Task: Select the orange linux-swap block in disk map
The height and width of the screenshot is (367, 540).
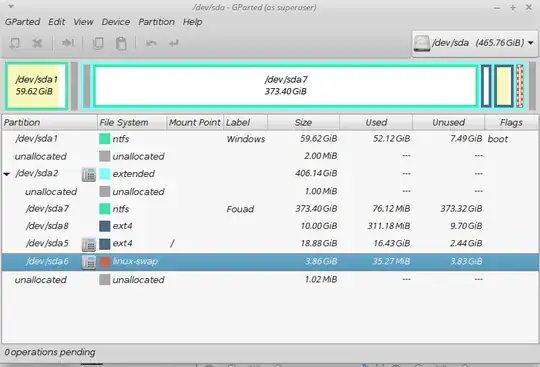Action: coord(520,86)
